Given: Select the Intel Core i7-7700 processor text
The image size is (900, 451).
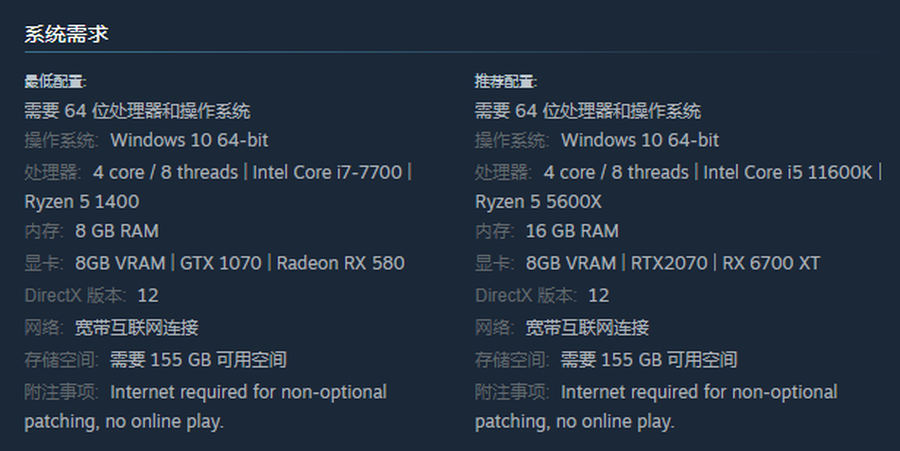Looking at the screenshot, I should pos(327,172).
